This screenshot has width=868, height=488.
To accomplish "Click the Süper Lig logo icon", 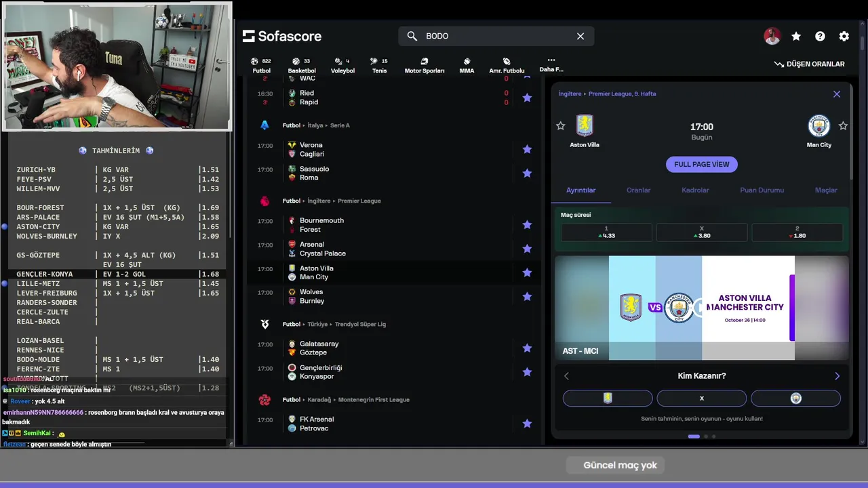I will pyautogui.click(x=265, y=324).
